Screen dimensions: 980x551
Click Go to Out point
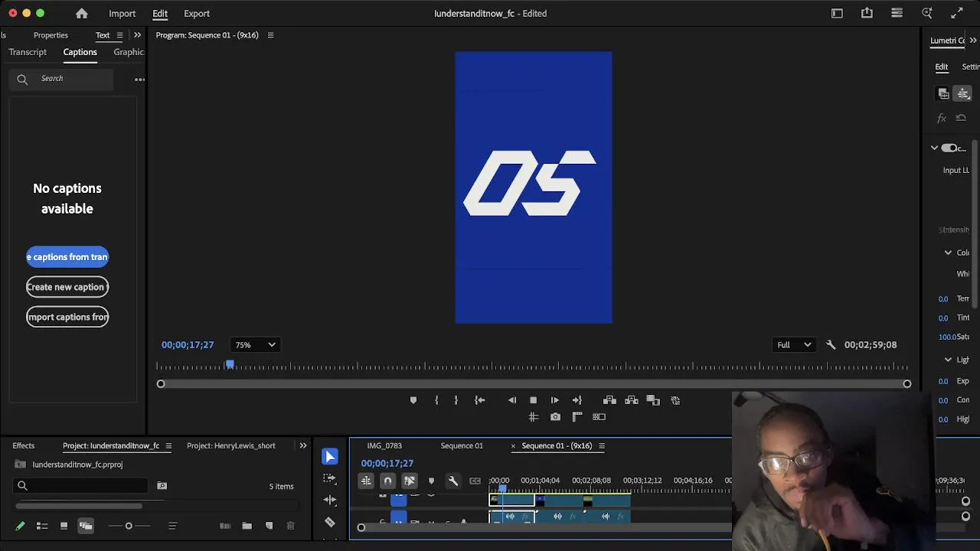pos(577,400)
